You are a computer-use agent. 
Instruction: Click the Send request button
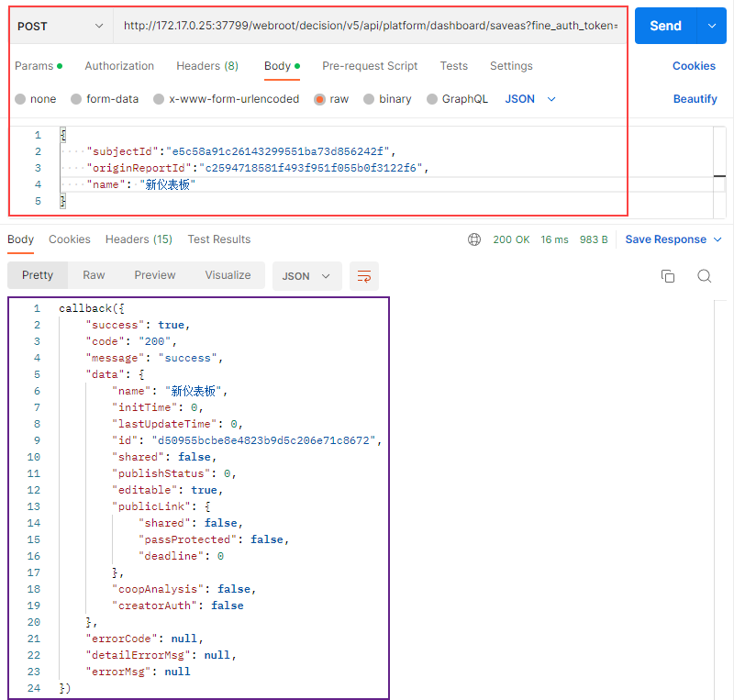tap(665, 26)
